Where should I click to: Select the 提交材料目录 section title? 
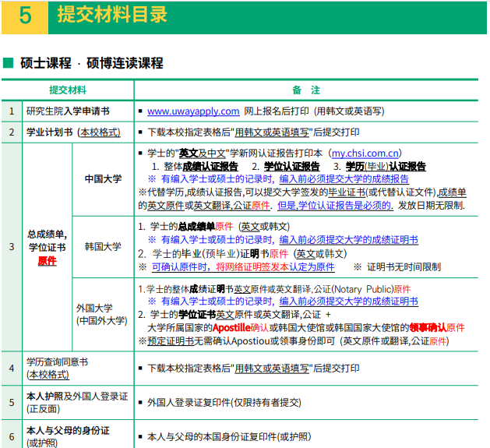pyautogui.click(x=112, y=15)
